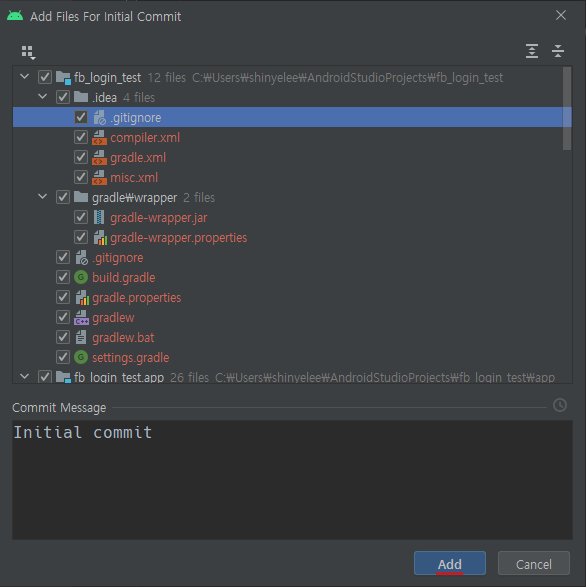586x587 pixels.
Task: Click the Cancel button
Action: pos(534,563)
